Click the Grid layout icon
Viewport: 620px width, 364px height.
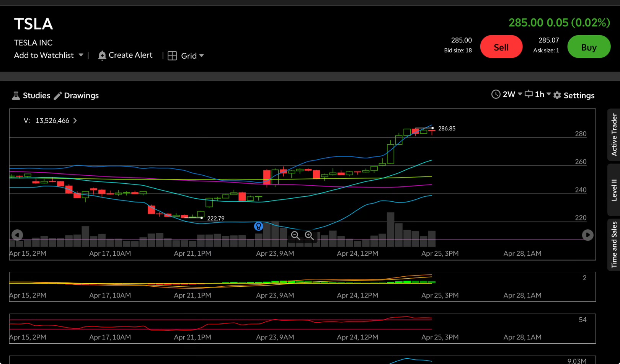172,56
